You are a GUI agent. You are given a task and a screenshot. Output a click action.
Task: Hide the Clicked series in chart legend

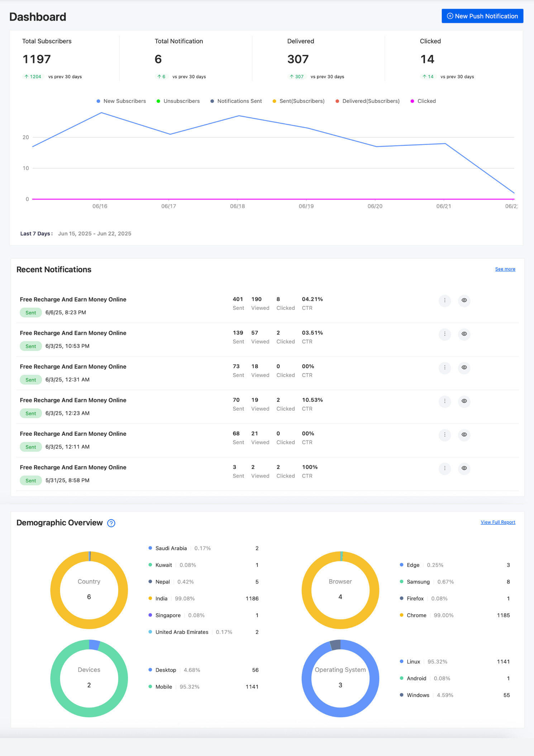(423, 101)
